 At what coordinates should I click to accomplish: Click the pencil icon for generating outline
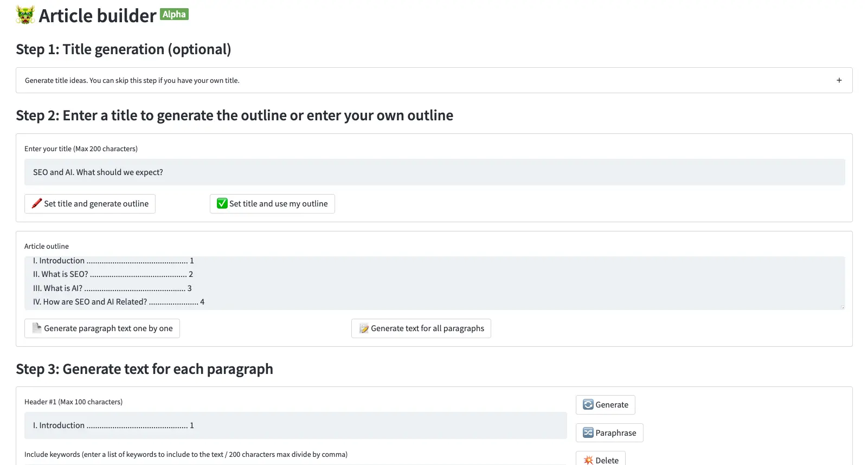[37, 204]
